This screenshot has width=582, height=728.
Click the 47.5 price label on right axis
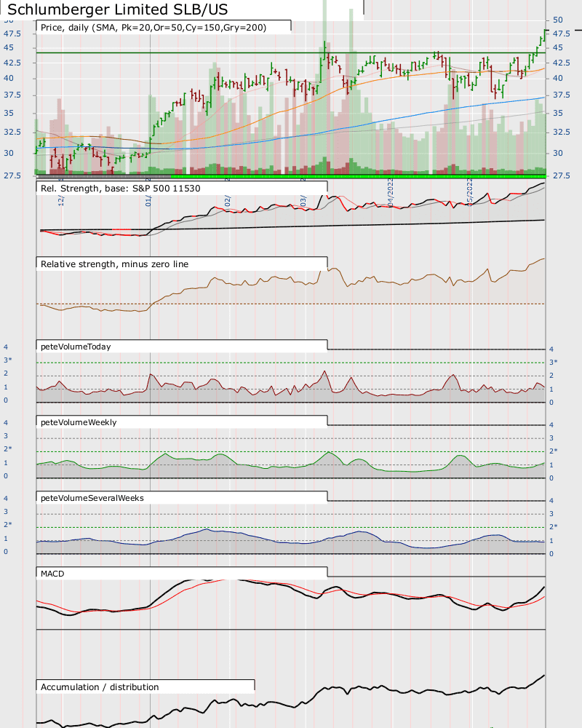click(x=561, y=34)
